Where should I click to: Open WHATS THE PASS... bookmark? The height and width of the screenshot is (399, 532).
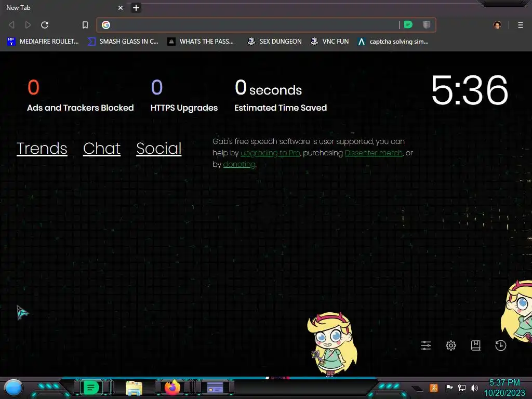pyautogui.click(x=201, y=42)
